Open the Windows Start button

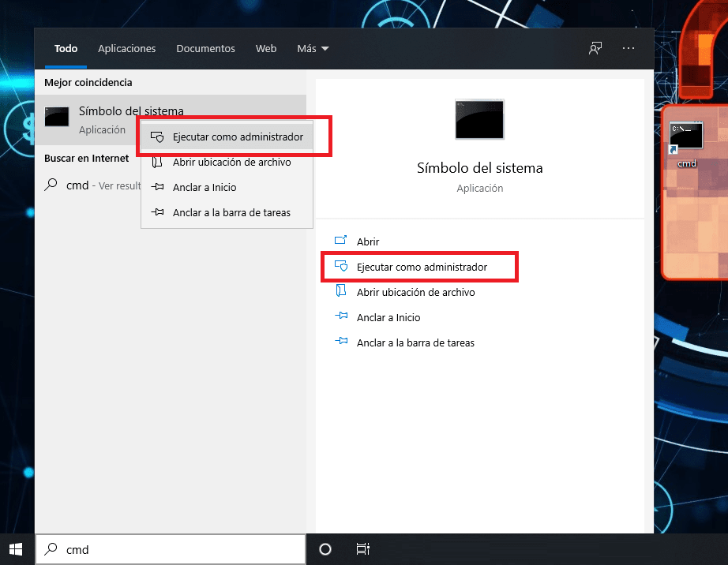16,549
